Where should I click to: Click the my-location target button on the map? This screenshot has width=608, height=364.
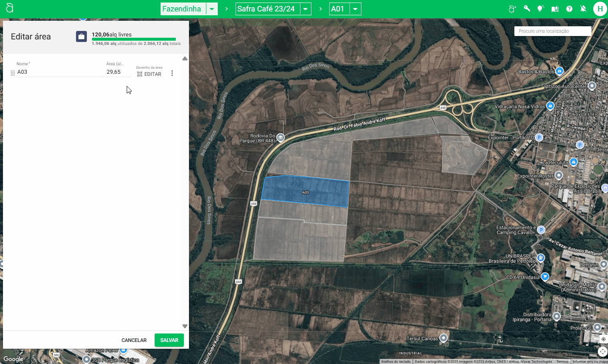click(x=602, y=339)
